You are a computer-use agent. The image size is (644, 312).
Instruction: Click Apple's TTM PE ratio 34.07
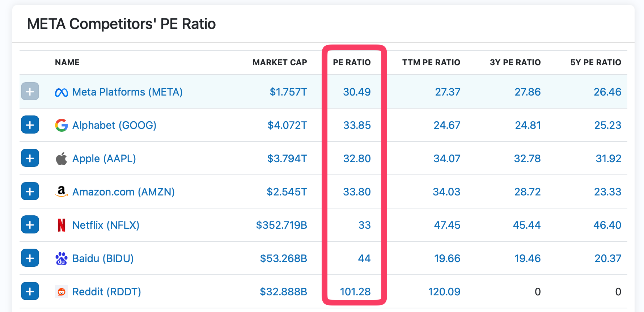point(447,159)
